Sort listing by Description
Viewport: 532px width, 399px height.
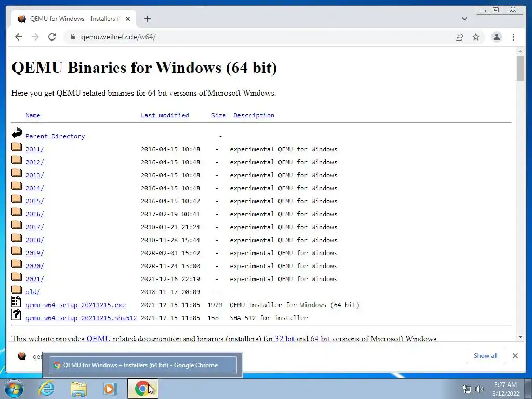pos(254,115)
